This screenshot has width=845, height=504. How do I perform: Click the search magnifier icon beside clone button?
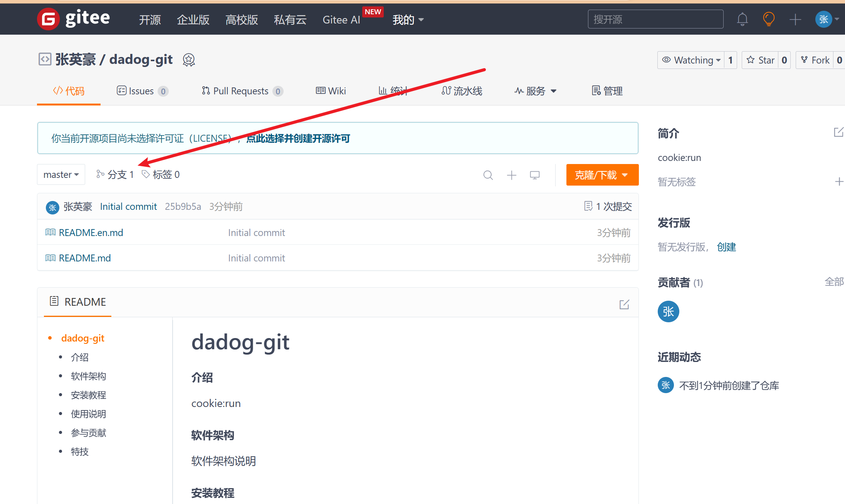[x=488, y=175]
